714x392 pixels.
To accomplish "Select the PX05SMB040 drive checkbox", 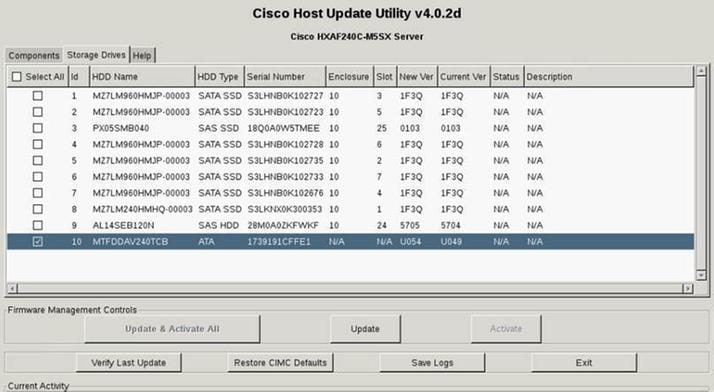I will (x=38, y=128).
